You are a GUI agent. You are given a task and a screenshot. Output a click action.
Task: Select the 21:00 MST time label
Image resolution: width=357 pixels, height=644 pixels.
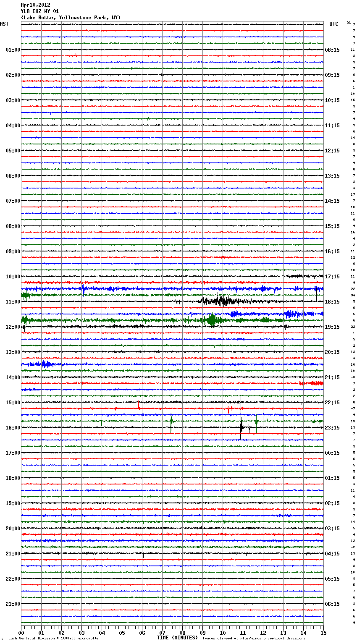[13, 554]
